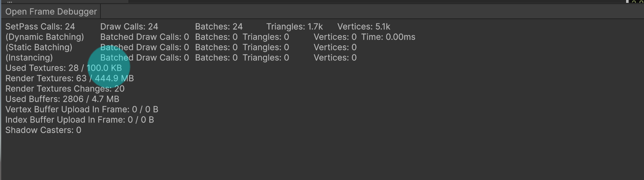Click the Time: 0.00ms value
This screenshot has height=180, width=644.
point(388,37)
